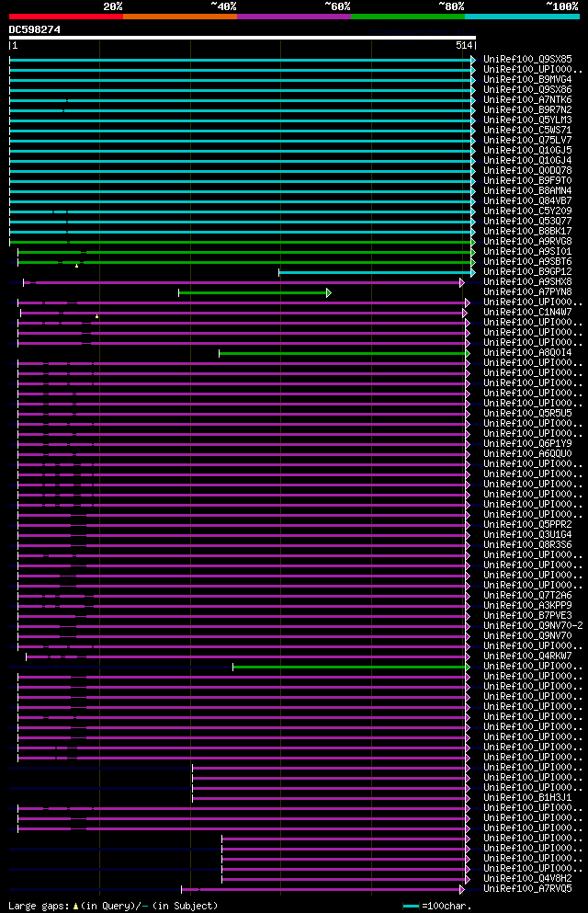This screenshot has height=913, width=588.
Task: Click the short green alignment bar for A7PYN8
Action: (x=253, y=293)
